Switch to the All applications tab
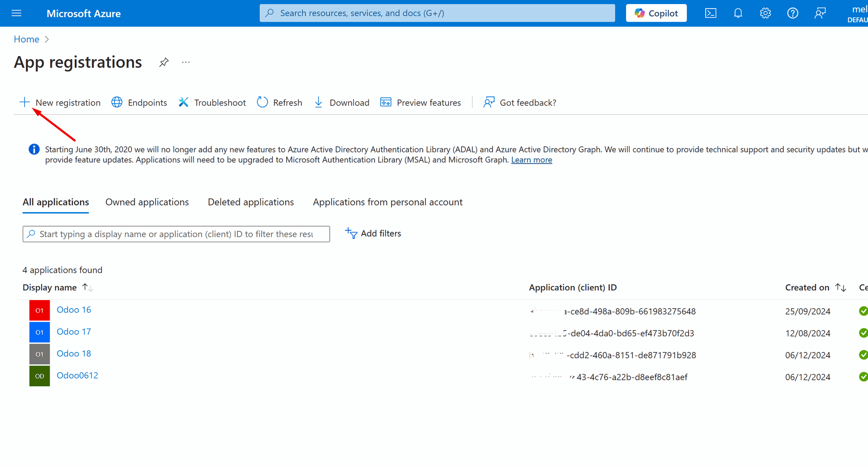 [x=56, y=202]
